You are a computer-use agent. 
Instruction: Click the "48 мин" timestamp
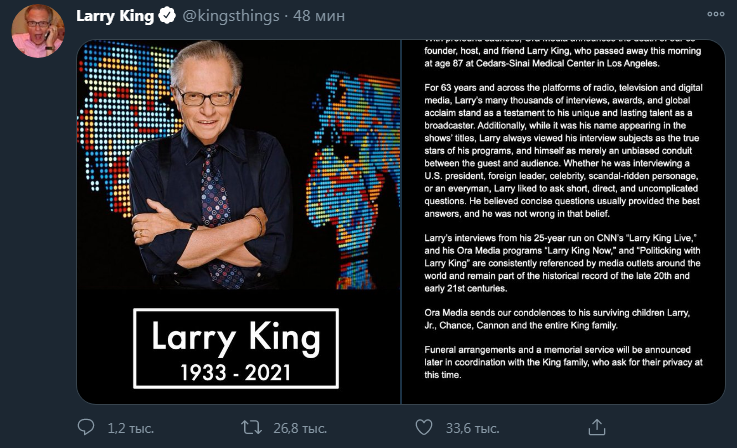(316, 17)
